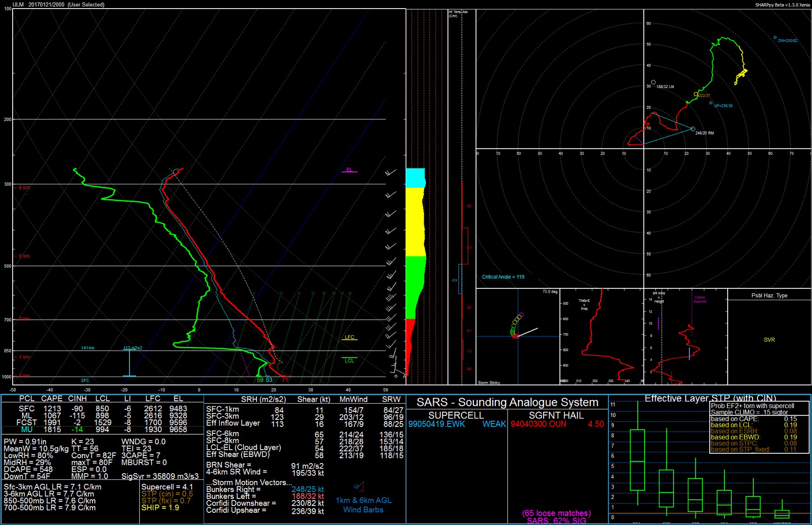
Task: Click the 188/32 LM marker on the hodograph
Action: click(653, 83)
